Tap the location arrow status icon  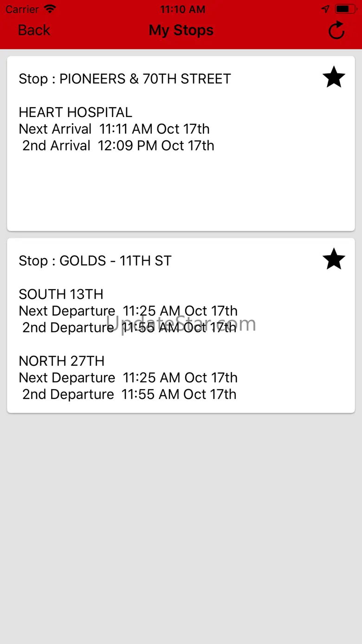click(x=325, y=9)
